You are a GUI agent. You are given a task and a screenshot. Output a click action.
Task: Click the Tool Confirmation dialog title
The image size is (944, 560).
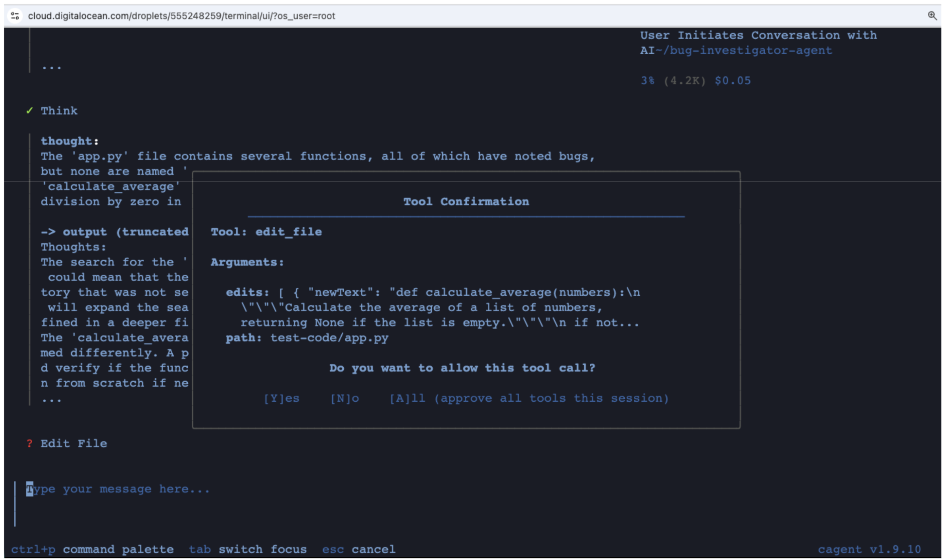tap(466, 201)
